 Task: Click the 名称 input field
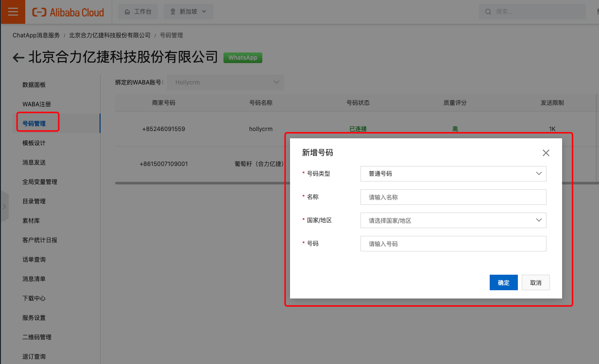click(x=453, y=197)
